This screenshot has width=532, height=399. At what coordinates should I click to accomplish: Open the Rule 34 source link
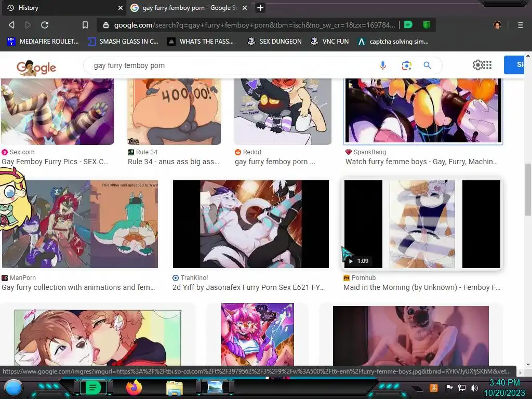pyautogui.click(x=142, y=152)
